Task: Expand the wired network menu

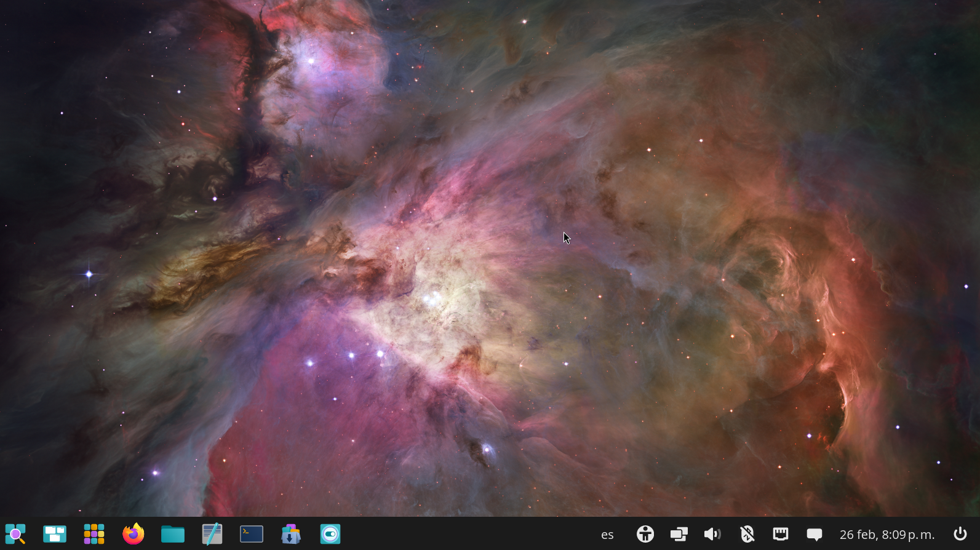Action: point(781,534)
